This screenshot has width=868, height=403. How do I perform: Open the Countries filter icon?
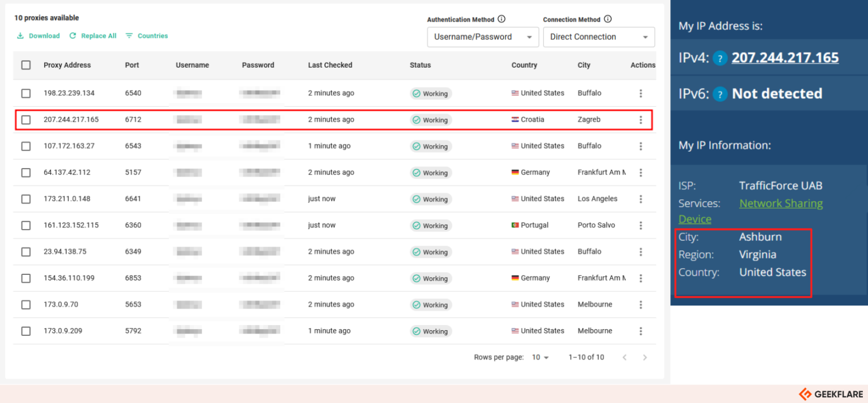129,36
